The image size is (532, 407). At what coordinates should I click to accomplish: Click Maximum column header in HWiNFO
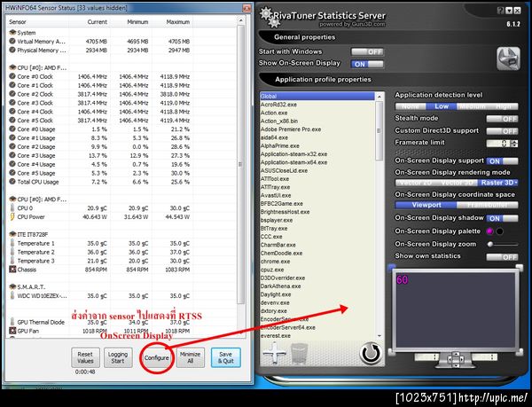click(x=173, y=22)
